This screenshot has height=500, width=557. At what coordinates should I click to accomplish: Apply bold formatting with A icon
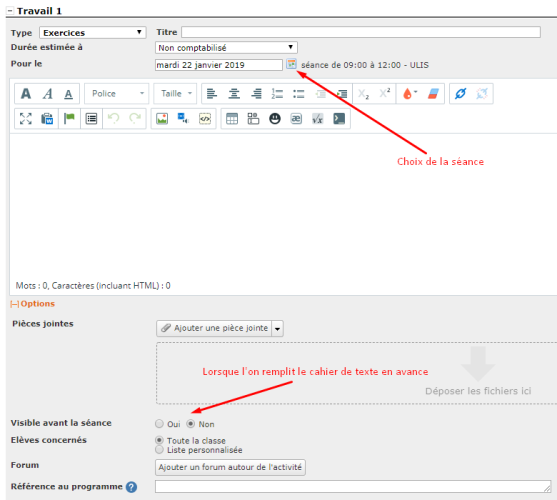(x=26, y=94)
